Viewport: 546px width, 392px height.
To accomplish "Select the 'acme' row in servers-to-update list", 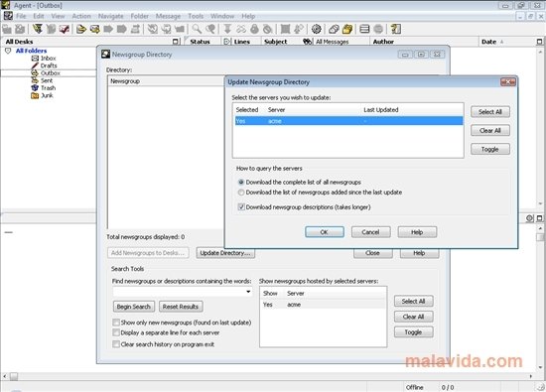I will coord(348,121).
